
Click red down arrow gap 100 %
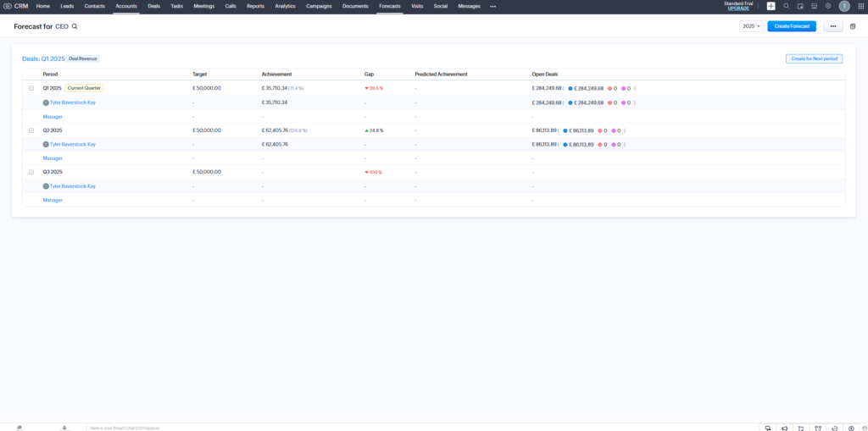coord(366,172)
